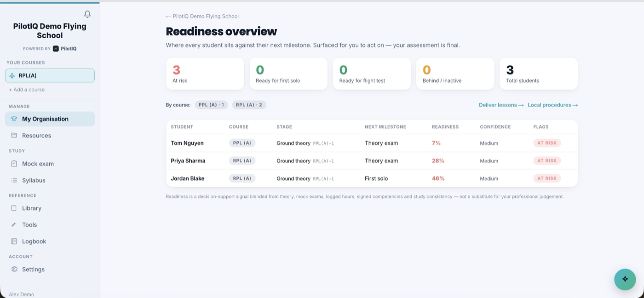644x298 pixels.
Task: Click the Deliver lessons link
Action: click(501, 105)
